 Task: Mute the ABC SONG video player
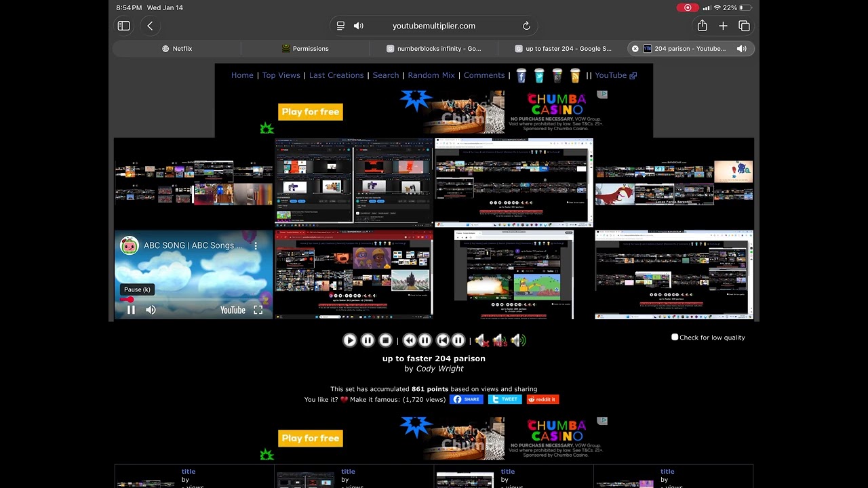151,310
